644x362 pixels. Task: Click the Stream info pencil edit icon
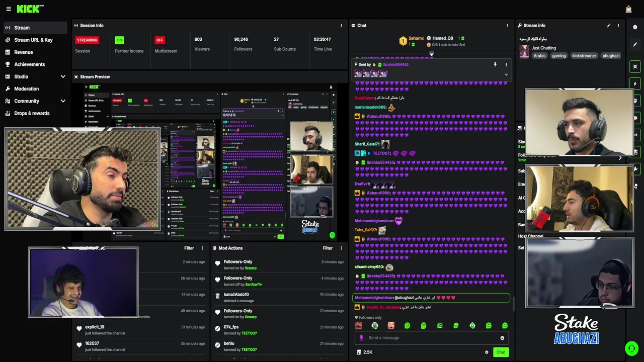pyautogui.click(x=608, y=26)
